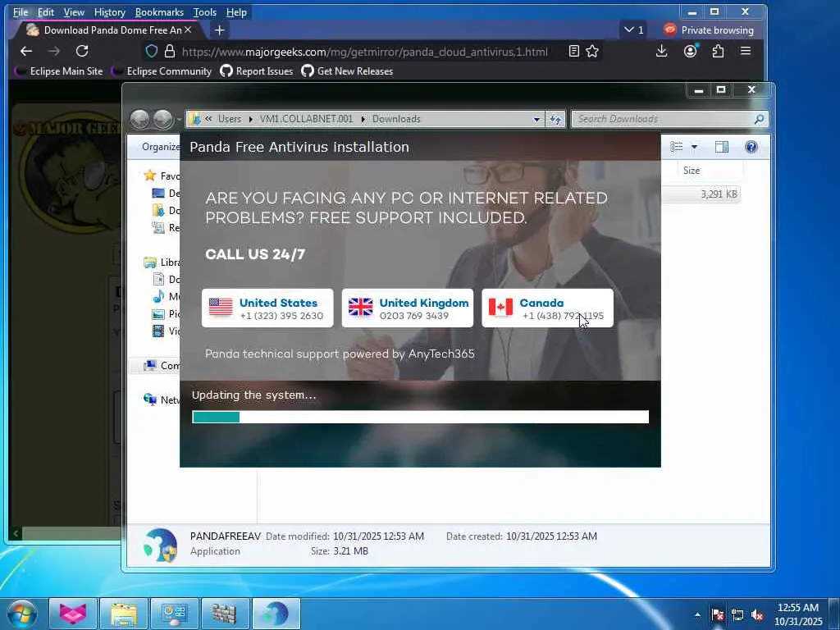Toggle reader view in Firefox address bar
Image resolution: width=840 pixels, height=630 pixels.
(573, 51)
